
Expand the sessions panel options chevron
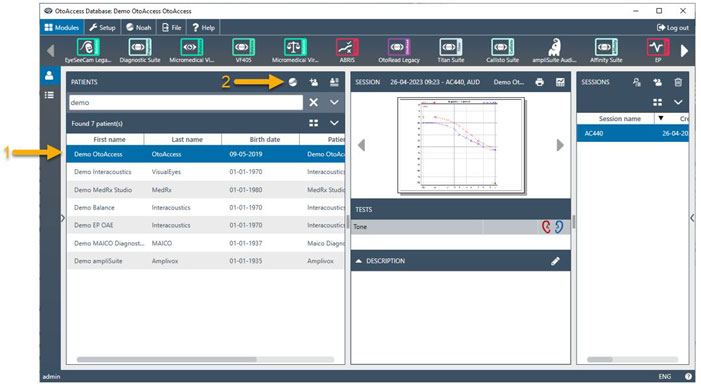click(678, 102)
